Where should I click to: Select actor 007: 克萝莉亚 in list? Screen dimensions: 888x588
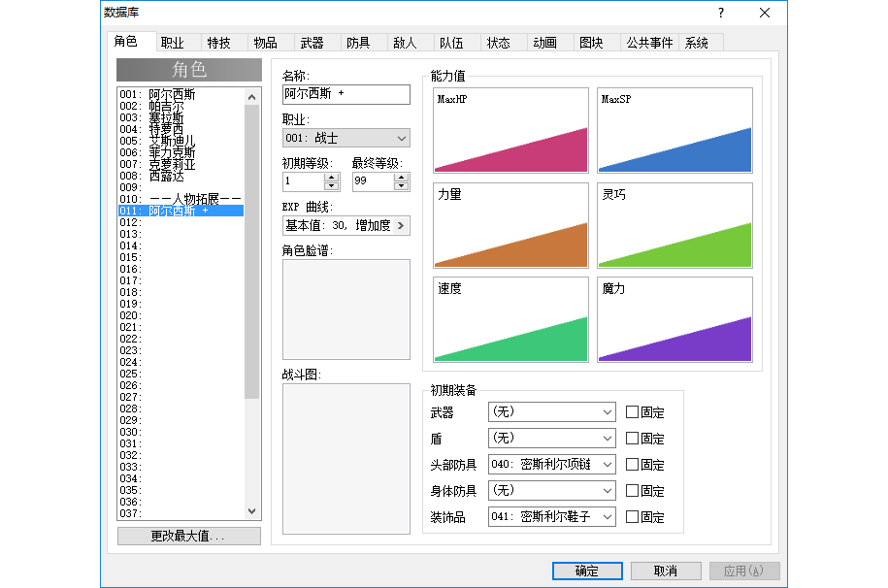click(181, 164)
